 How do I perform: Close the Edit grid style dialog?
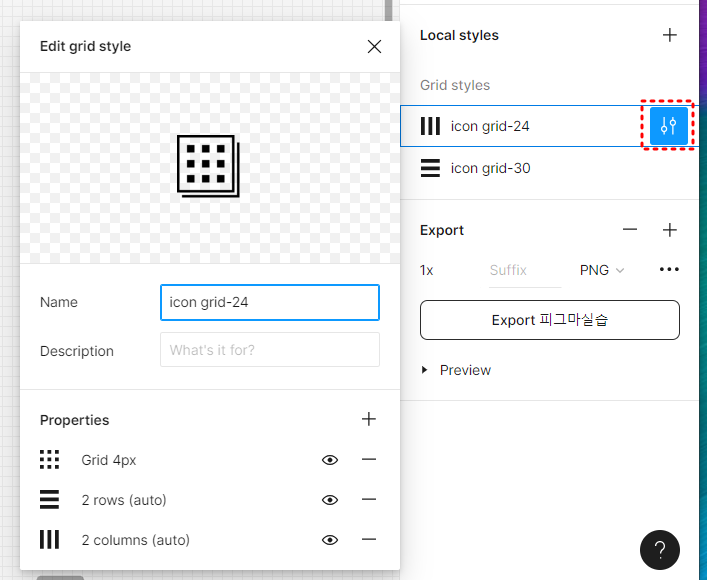click(x=374, y=46)
